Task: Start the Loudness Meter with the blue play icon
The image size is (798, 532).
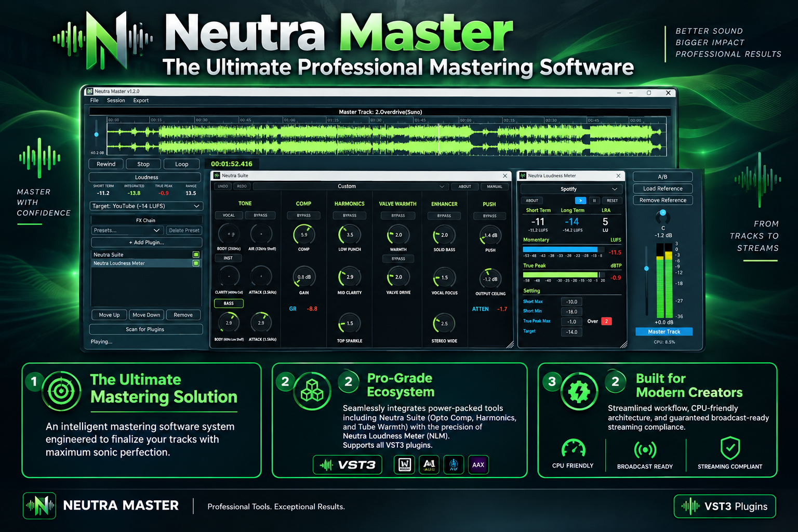Action: tap(580, 201)
